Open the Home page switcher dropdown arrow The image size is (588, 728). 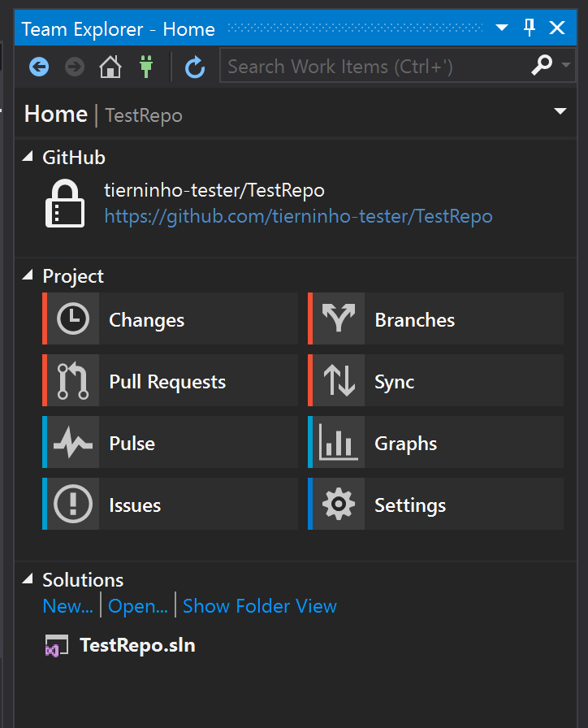coord(560,111)
